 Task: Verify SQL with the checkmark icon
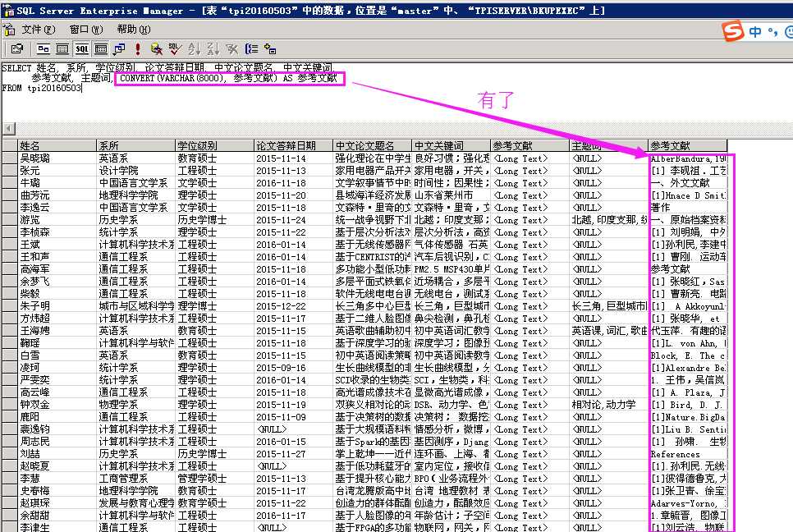[175, 49]
